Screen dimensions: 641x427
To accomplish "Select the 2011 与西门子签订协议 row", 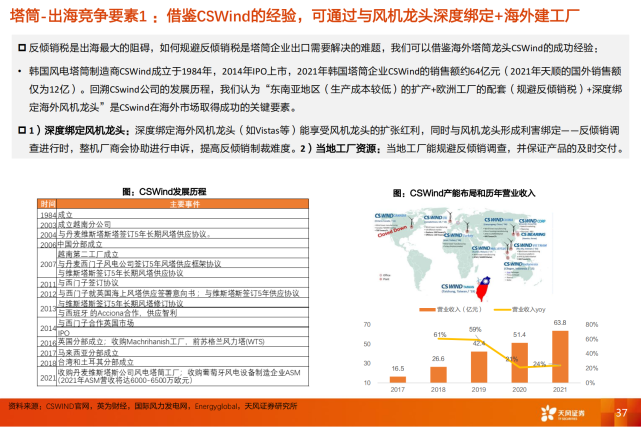I will [x=173, y=283].
